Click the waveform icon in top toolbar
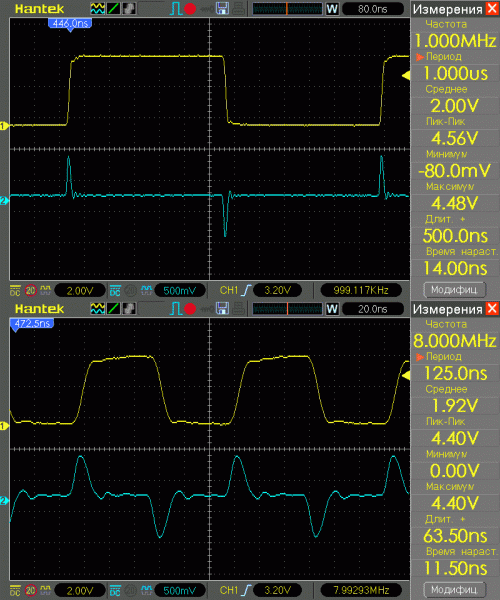Screen dimensions: 500x600 pyautogui.click(x=98, y=8)
